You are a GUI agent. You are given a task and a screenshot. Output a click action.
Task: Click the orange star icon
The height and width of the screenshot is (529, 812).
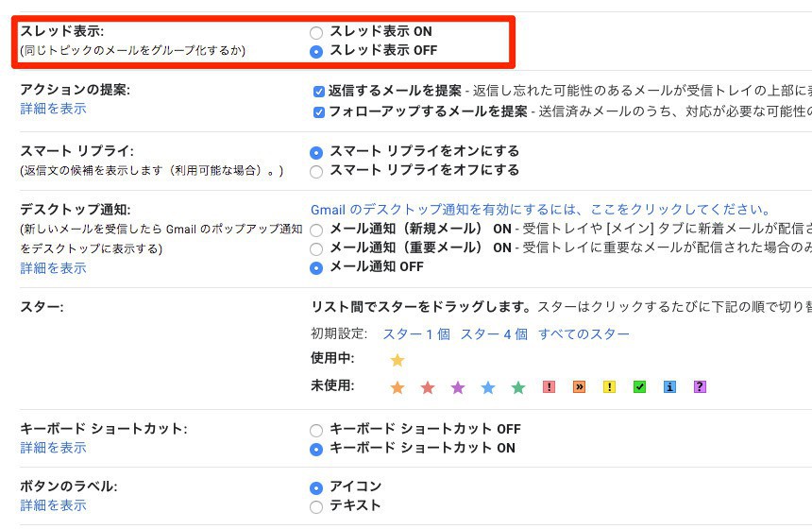(x=398, y=387)
